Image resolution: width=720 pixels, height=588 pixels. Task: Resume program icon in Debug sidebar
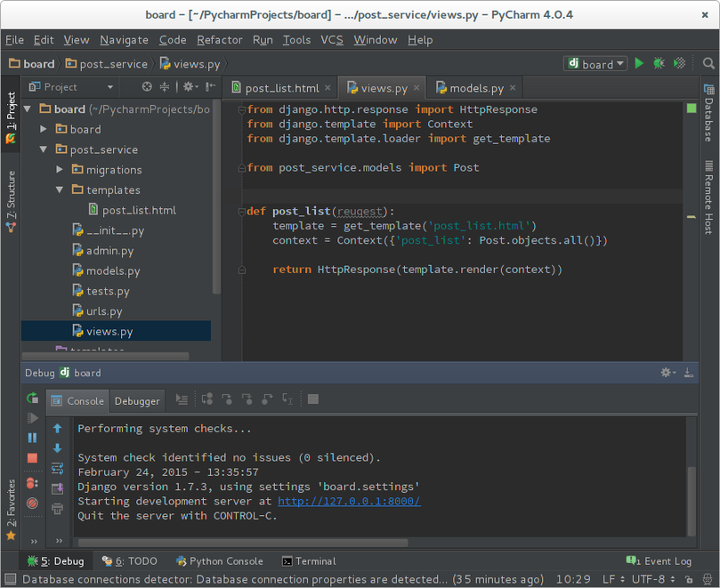pyautogui.click(x=32, y=418)
